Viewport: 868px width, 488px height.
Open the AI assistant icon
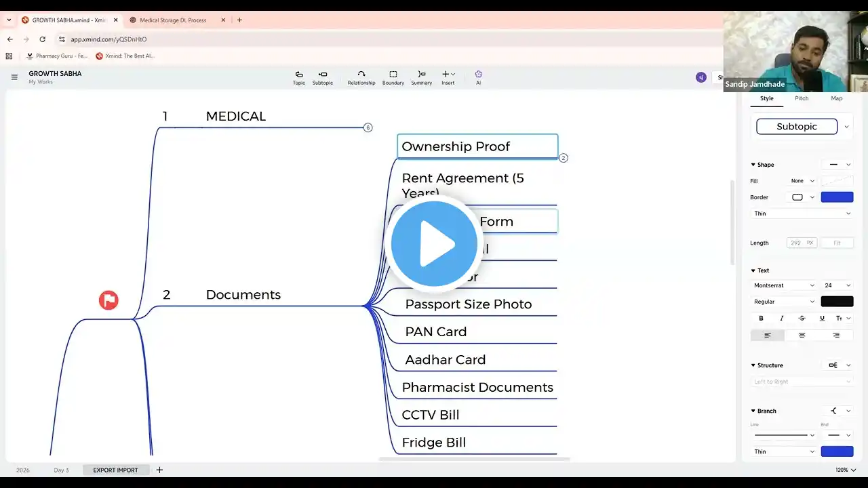(478, 77)
